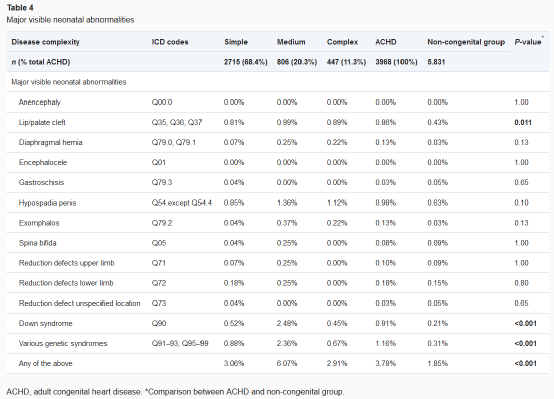Select the Down syndrome row label
The image size is (554, 399).
pyautogui.click(x=46, y=323)
